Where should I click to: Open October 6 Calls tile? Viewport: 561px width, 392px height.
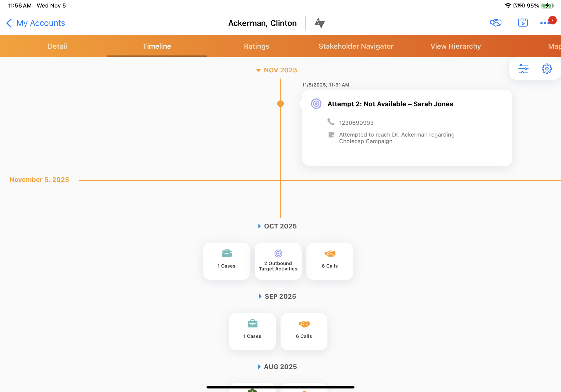330,261
